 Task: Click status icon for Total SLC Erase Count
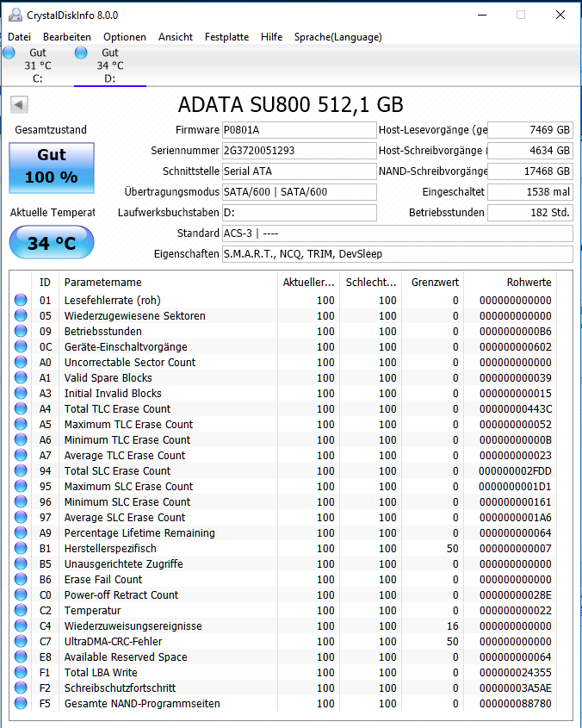click(21, 470)
